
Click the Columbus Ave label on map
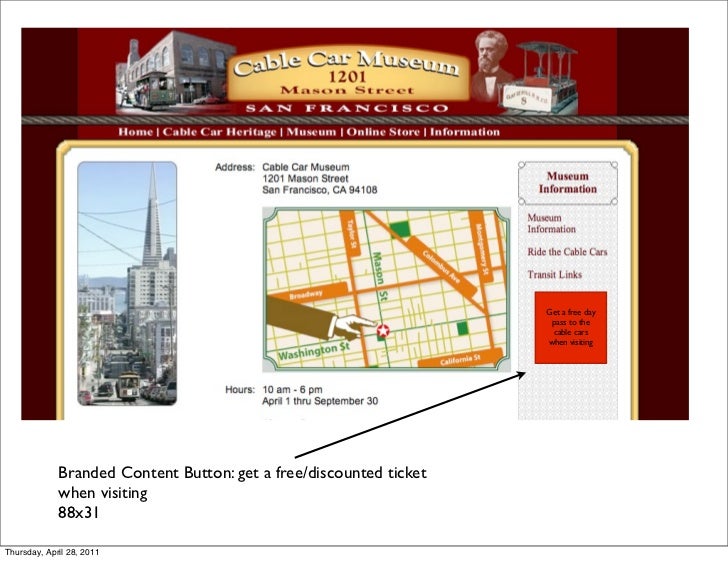click(441, 267)
